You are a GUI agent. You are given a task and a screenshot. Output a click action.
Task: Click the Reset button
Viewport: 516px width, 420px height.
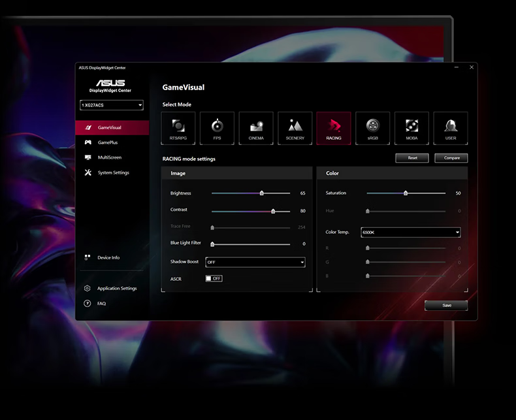tap(412, 158)
